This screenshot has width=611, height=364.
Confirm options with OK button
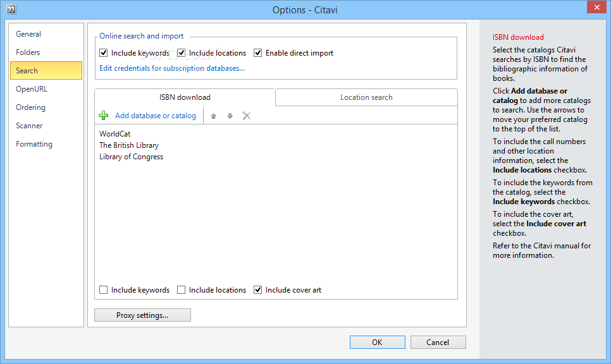pos(377,343)
